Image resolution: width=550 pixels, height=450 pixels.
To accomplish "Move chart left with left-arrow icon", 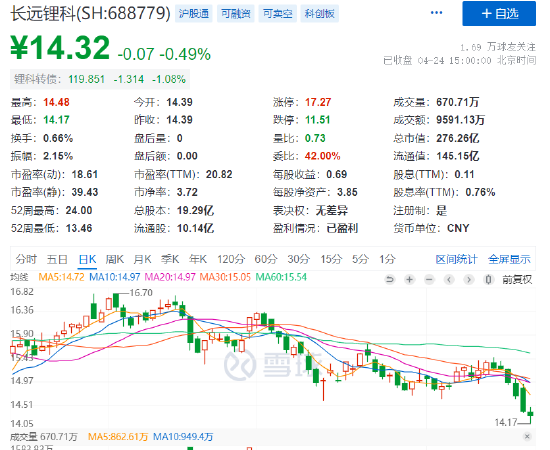I will coord(449,280).
